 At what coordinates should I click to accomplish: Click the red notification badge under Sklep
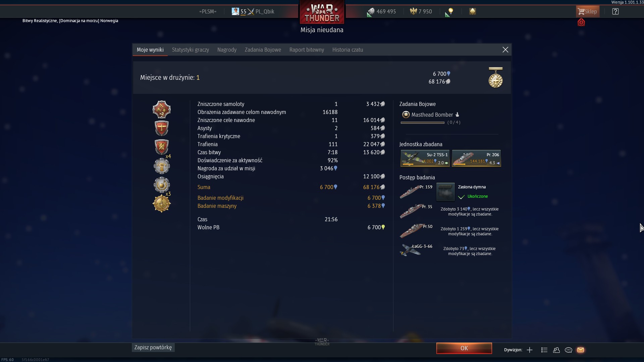[581, 22]
